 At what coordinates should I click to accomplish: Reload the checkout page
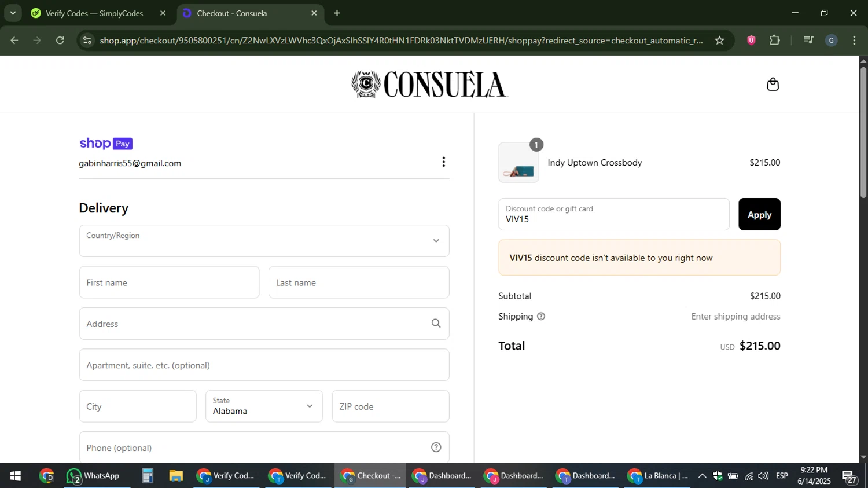(x=60, y=41)
